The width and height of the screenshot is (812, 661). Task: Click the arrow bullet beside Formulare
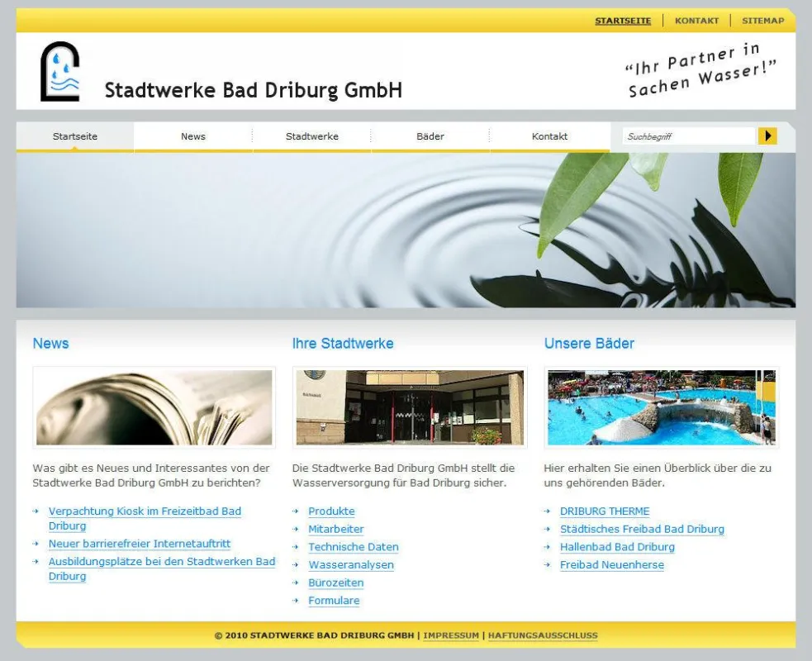point(296,601)
